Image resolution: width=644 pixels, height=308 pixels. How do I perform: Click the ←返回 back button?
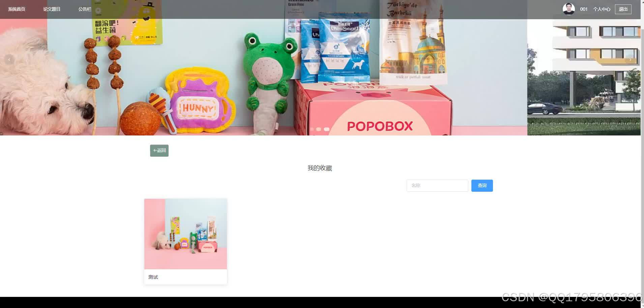[x=159, y=151]
